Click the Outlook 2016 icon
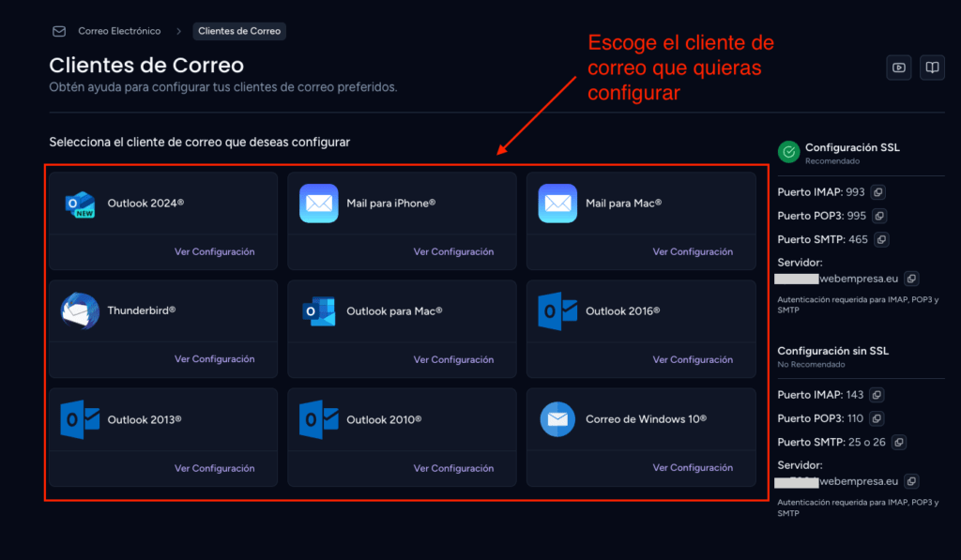Viewport: 961px width, 560px height. point(557,311)
